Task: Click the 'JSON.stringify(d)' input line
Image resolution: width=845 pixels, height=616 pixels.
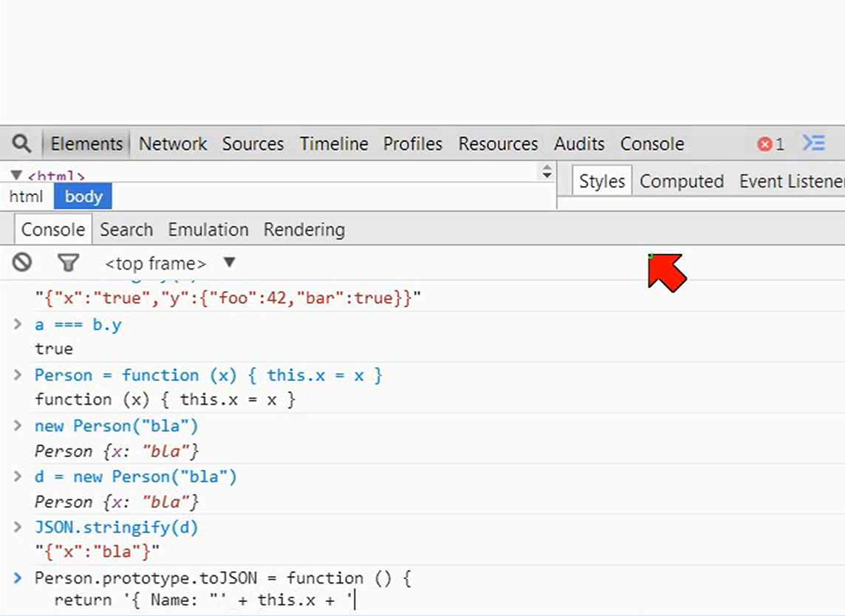Action: point(117,527)
